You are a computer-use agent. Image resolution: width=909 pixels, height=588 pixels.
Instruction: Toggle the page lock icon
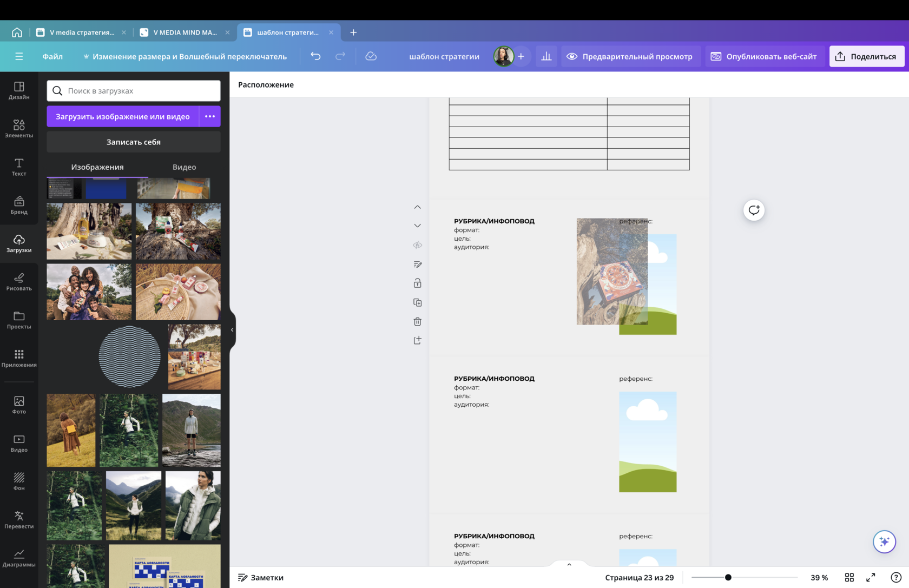click(x=417, y=283)
